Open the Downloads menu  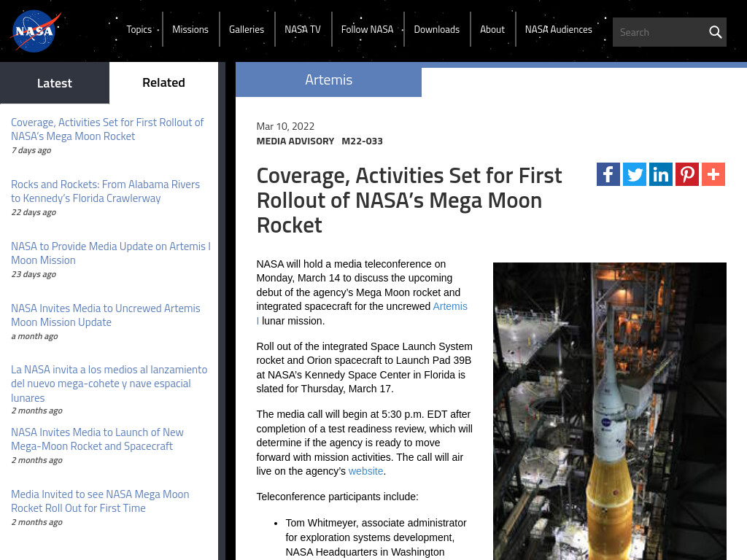[x=437, y=29]
